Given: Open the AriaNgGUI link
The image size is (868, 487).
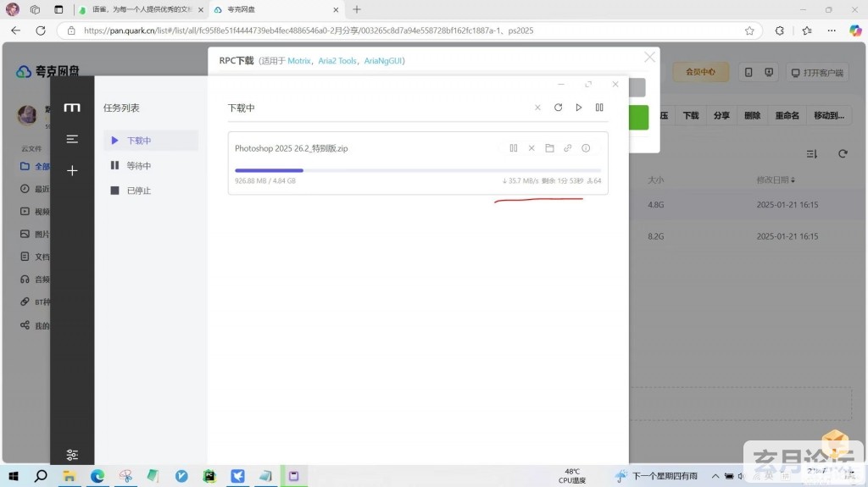Looking at the screenshot, I should pyautogui.click(x=382, y=61).
